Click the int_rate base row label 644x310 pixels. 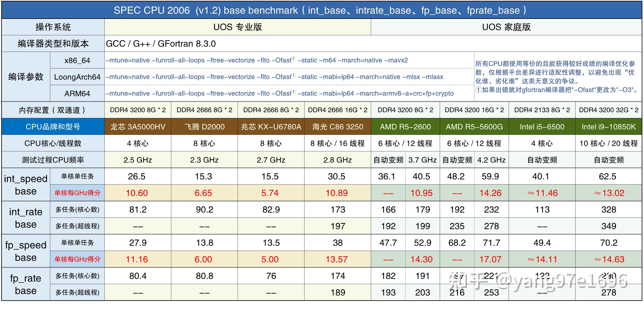(26, 218)
